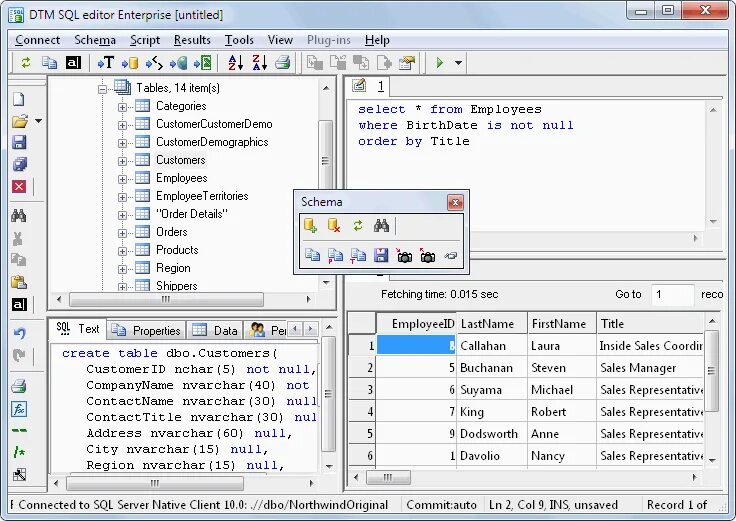The width and height of the screenshot is (736, 521).
Task: Expand the Products table node
Action: 122,251
